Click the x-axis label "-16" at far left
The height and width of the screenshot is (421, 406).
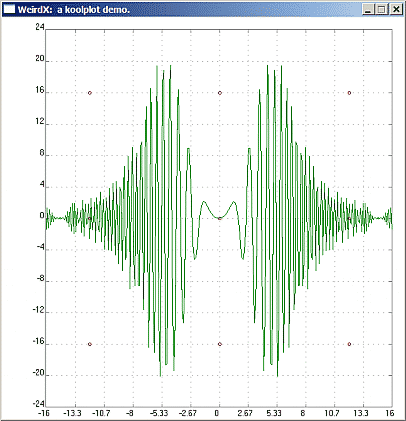44,413
